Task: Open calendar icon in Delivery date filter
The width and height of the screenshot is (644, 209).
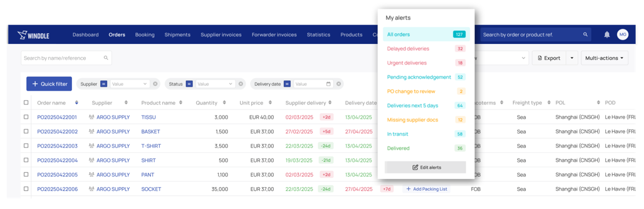Action: pos(328,84)
